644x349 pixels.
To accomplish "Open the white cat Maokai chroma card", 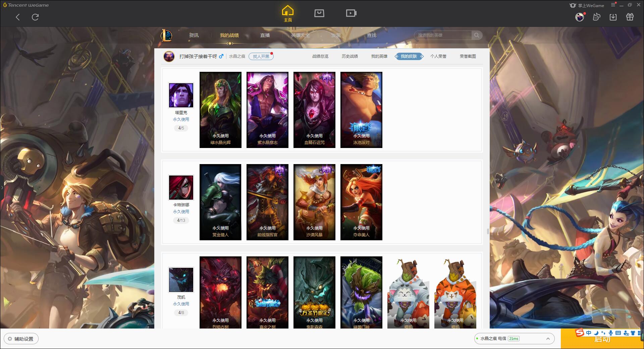I will 408,292.
